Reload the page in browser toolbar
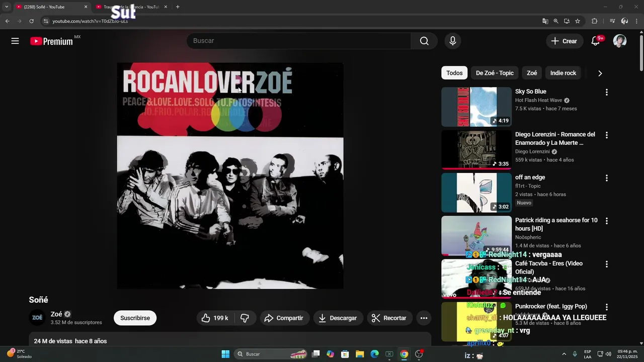 (x=31, y=21)
